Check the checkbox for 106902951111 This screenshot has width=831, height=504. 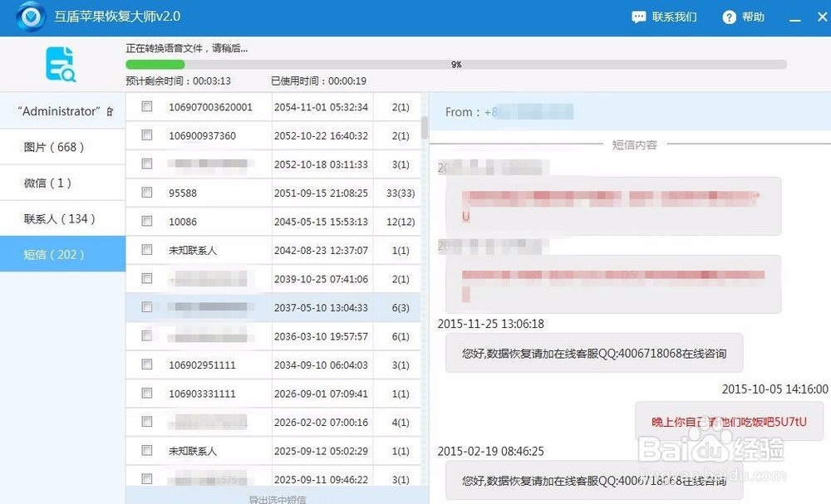pyautogui.click(x=146, y=365)
